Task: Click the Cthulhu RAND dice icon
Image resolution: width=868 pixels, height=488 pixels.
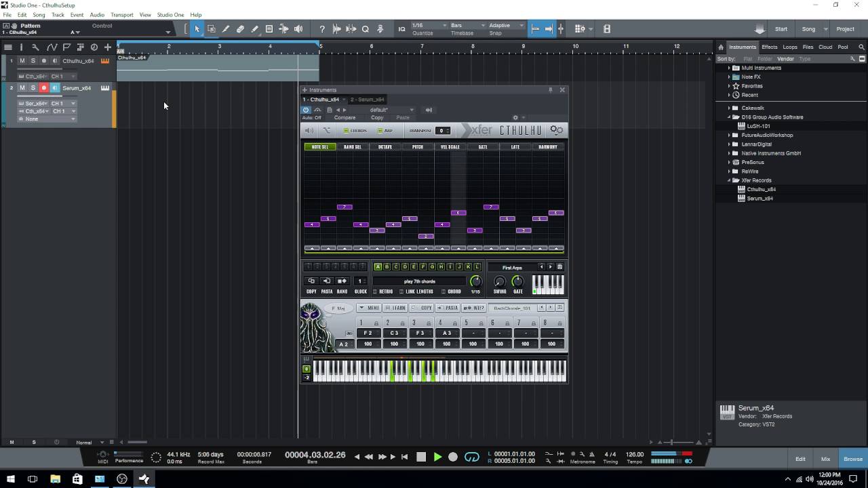Action: [342, 281]
